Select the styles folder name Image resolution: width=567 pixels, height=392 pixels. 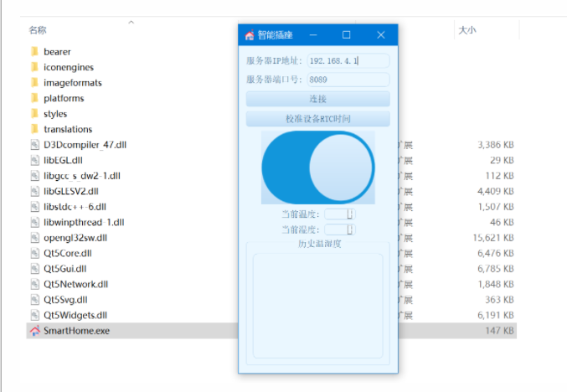(55, 114)
